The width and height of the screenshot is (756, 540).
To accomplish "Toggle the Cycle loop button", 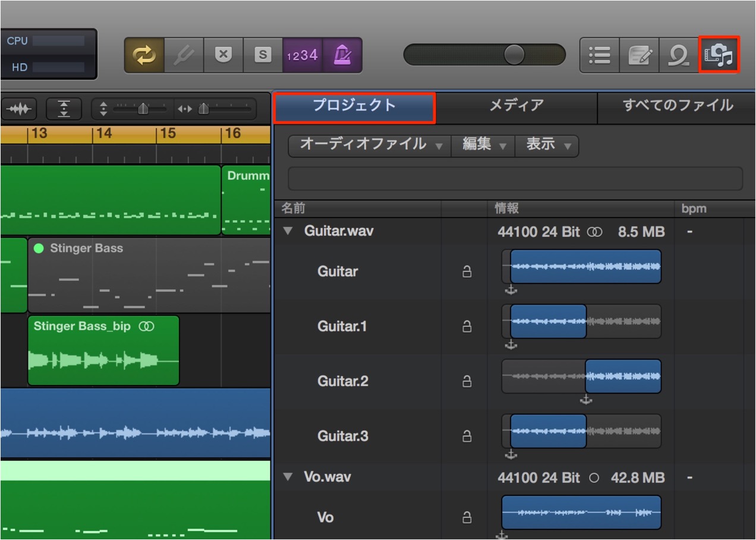I will point(144,55).
